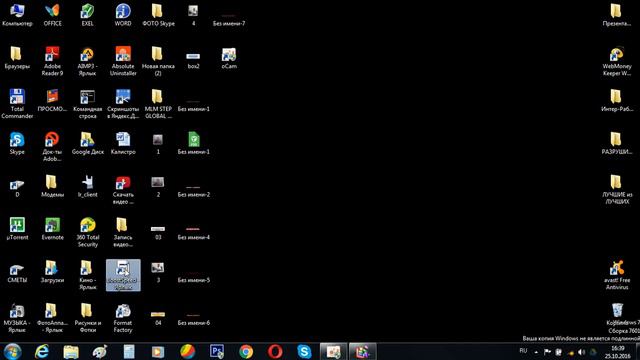Open the ЛУЧШИЕ из ЛУЧШИХ folder
Viewport: 640px width, 360px height.
point(617,190)
